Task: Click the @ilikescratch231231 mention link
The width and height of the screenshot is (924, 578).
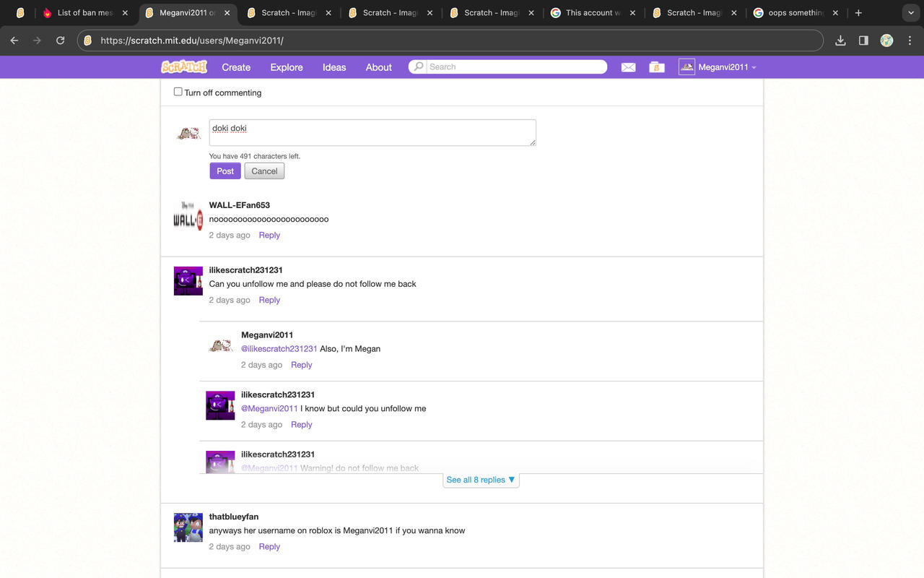Action: (279, 349)
